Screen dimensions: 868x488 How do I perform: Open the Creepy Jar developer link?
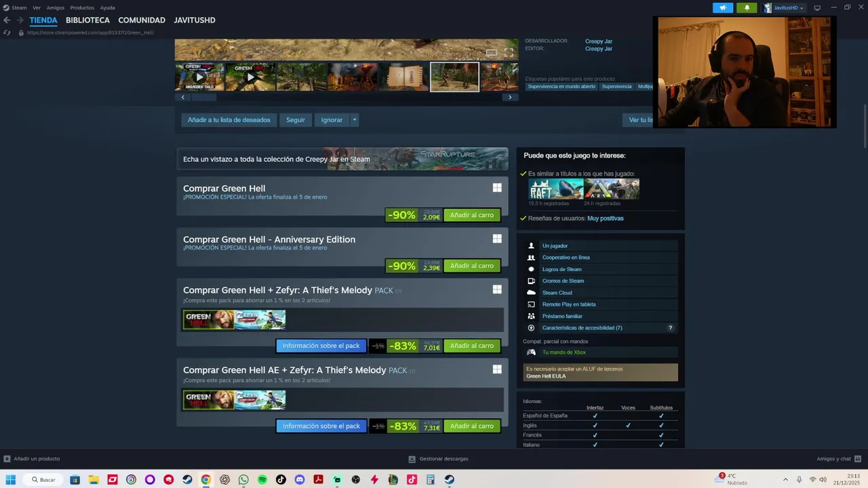coord(599,41)
